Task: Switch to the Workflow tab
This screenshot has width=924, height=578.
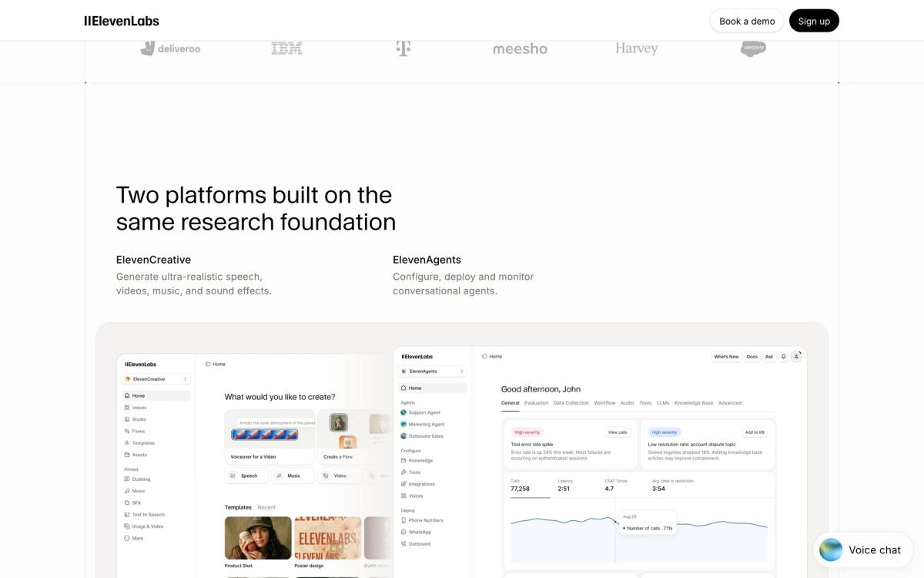Action: [604, 403]
